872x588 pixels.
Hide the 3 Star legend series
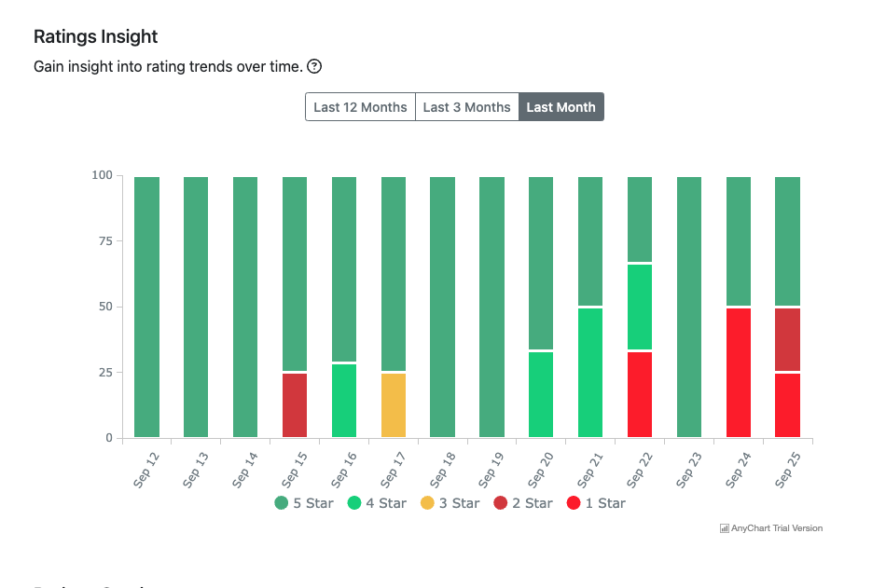[450, 503]
